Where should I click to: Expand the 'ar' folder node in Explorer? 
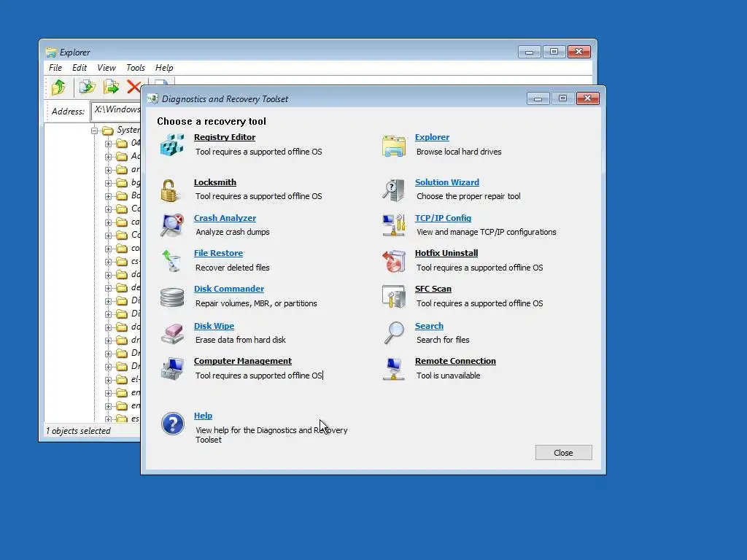point(108,170)
